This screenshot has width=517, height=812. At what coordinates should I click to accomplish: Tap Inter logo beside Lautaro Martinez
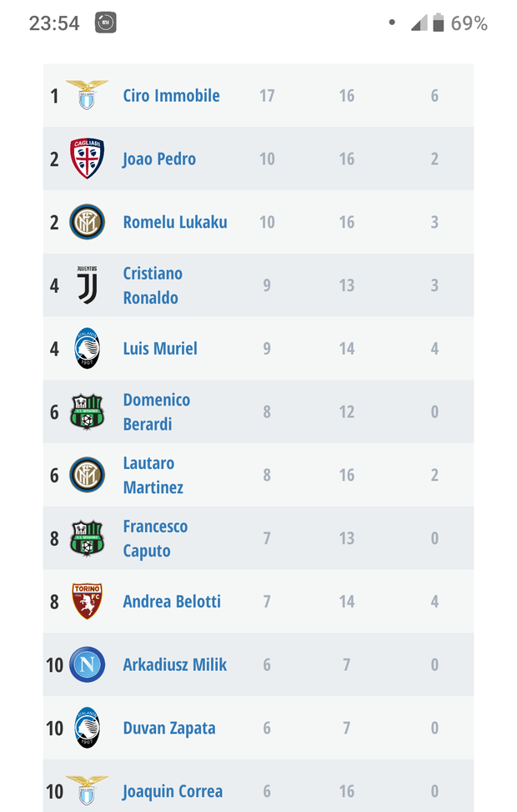point(87,475)
